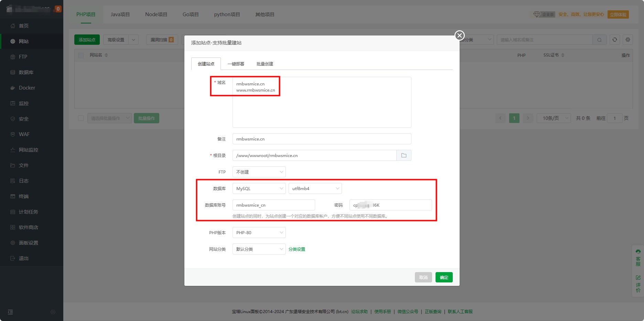Switch to the Node项目 tab
Viewport: 644px width, 321px height.
point(156,14)
